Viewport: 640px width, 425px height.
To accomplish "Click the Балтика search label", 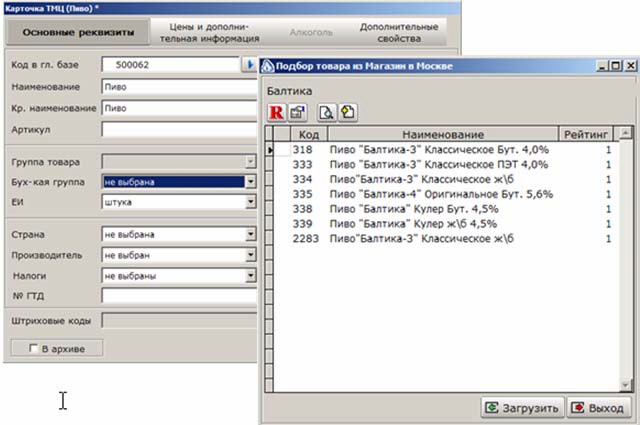I will pos(289,91).
